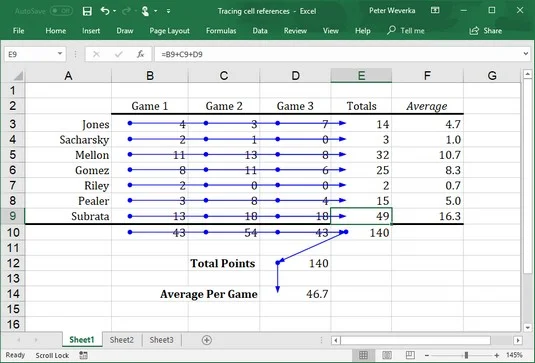Select row 9 header

(x=13, y=216)
